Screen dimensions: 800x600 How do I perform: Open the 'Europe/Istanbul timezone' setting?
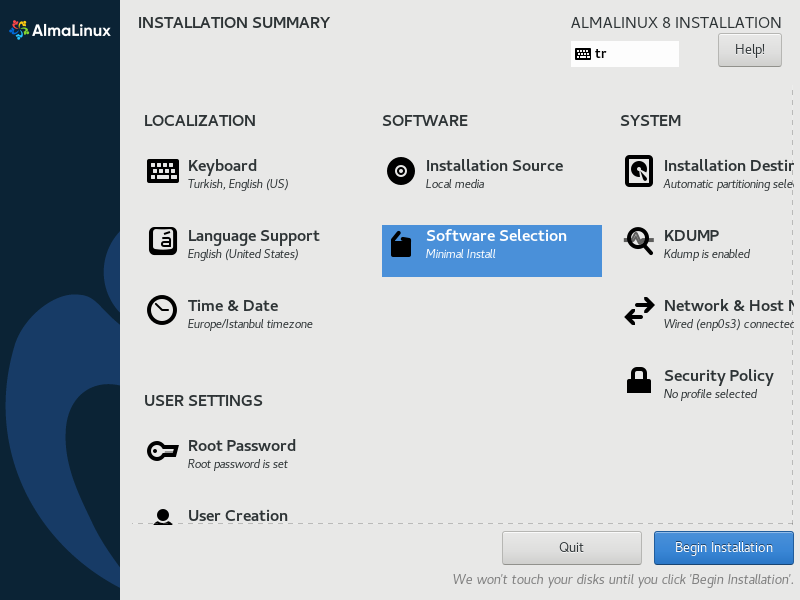coord(250,324)
